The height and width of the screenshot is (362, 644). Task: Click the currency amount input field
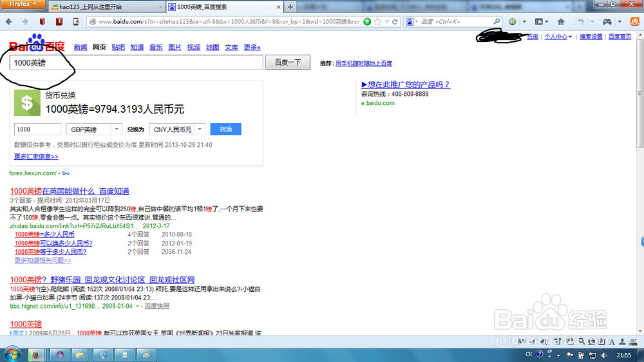tap(37, 129)
